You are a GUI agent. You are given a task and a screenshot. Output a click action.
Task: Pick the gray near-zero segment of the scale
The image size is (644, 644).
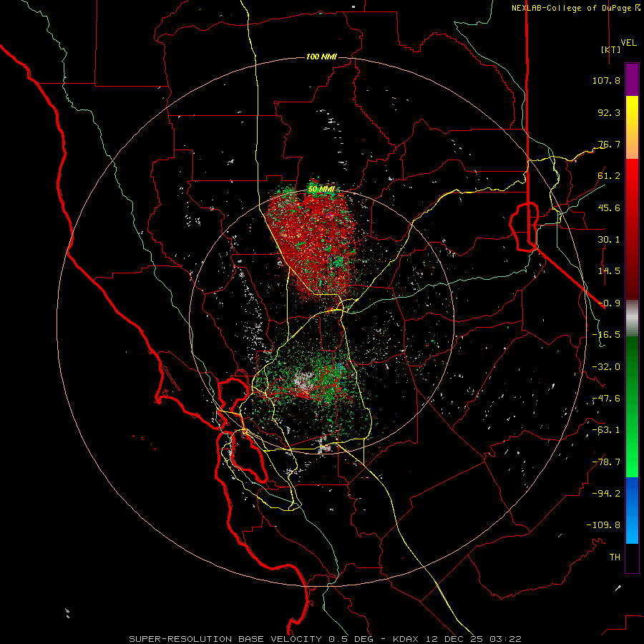tap(632, 318)
